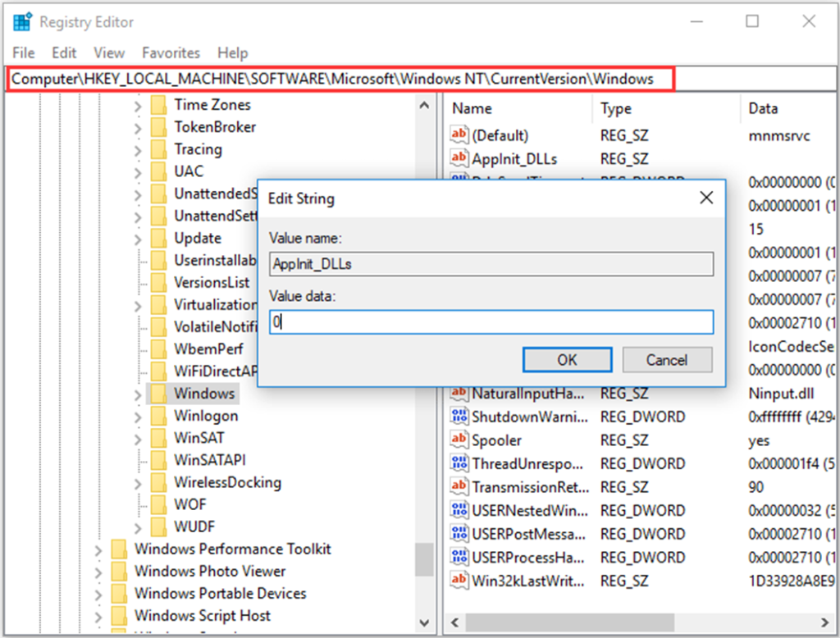Click the values pane horizontal scrollbar thumb
840x638 pixels.
(569, 622)
